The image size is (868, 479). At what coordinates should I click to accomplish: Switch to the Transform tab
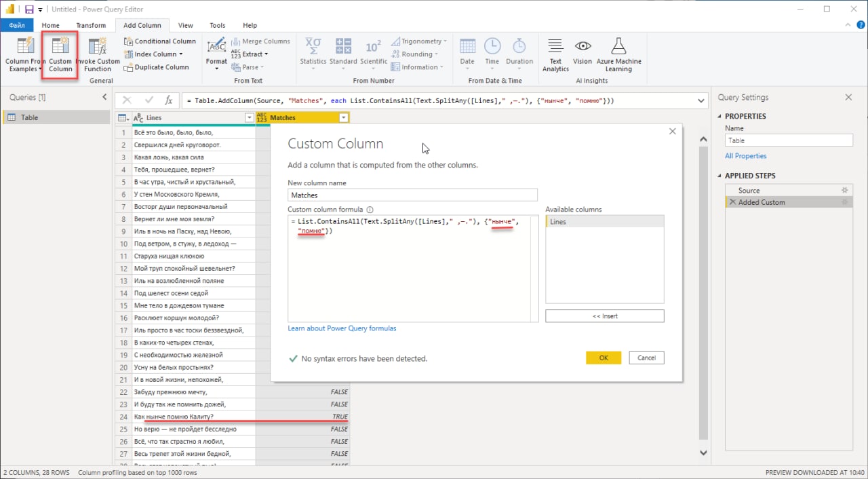91,25
